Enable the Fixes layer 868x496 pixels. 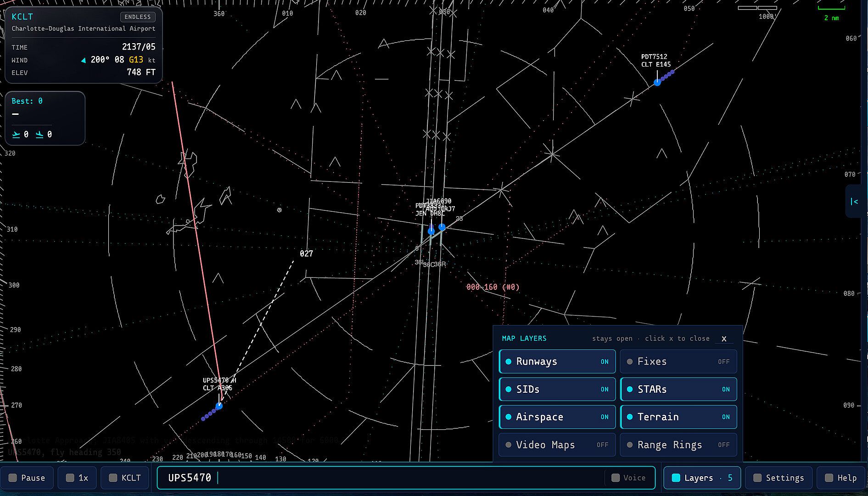(678, 362)
